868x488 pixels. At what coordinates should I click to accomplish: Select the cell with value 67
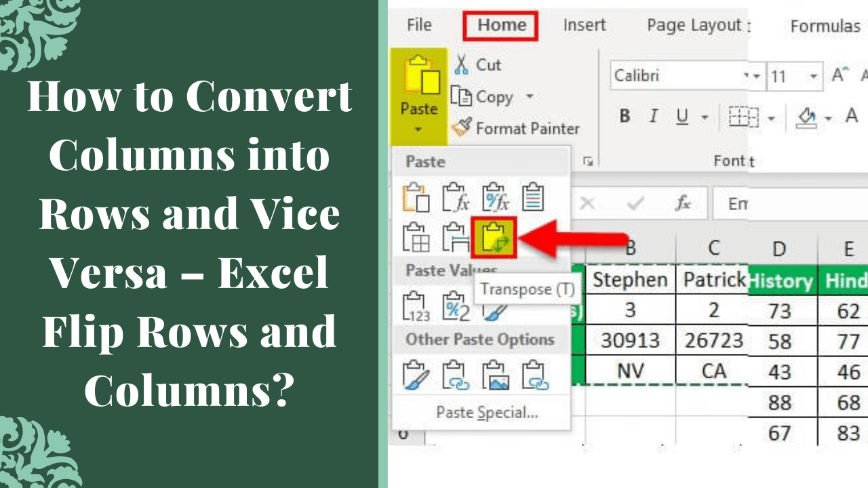783,432
